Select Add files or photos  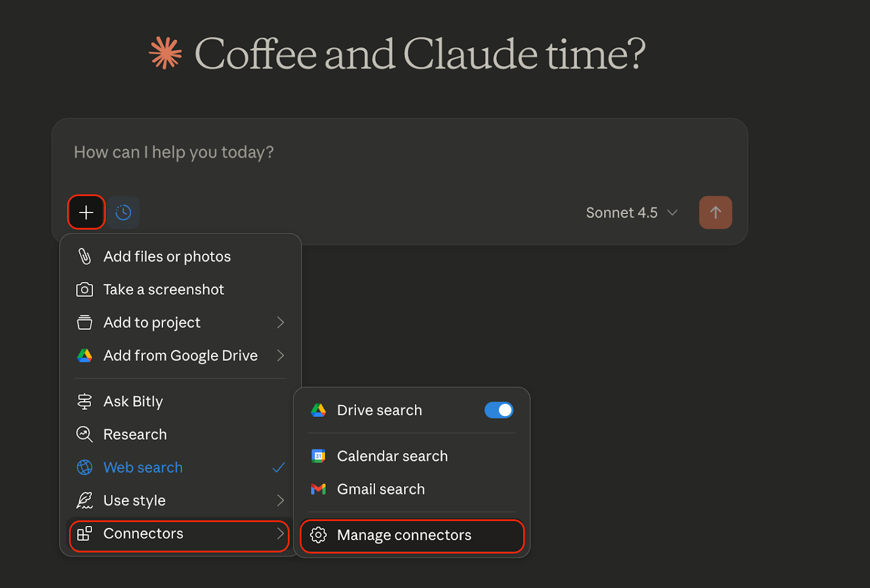(180, 257)
